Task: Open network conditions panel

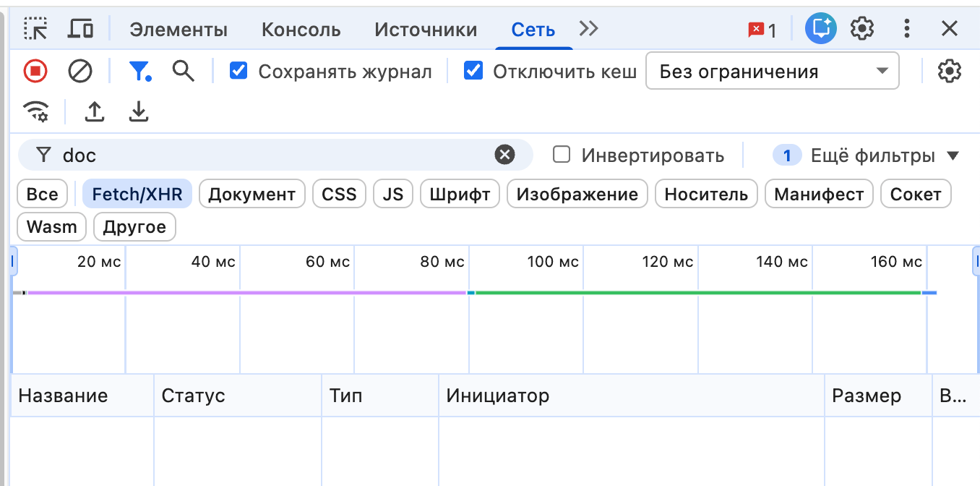Action: (x=36, y=111)
